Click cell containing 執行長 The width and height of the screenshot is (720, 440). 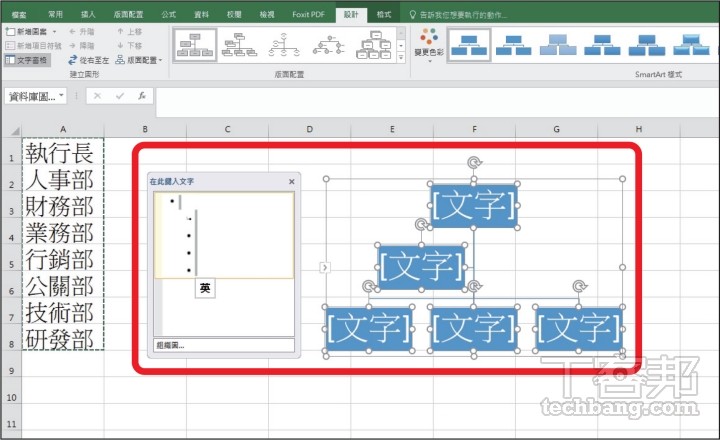pos(63,152)
